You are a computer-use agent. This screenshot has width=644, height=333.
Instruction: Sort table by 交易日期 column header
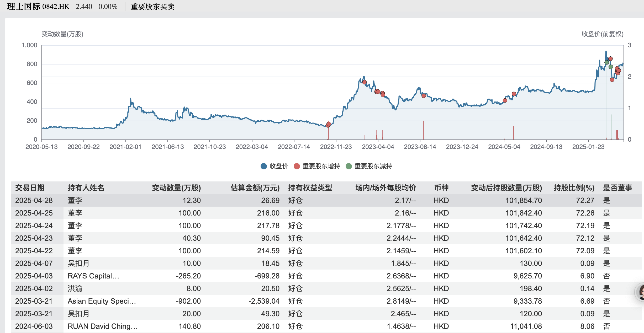[30, 188]
